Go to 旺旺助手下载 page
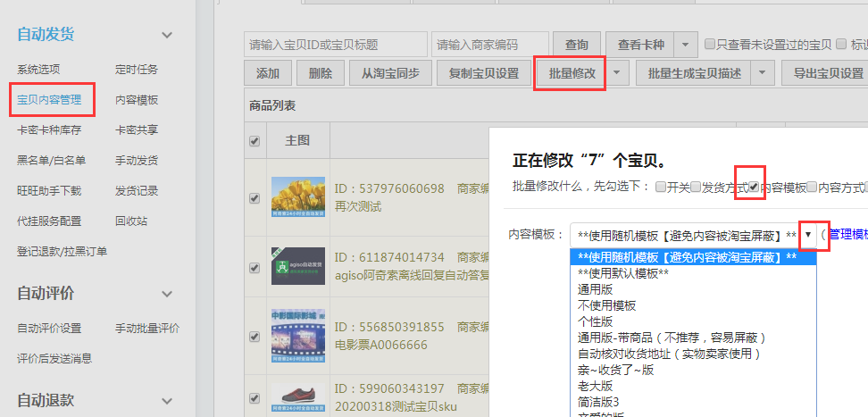Image resolution: width=868 pixels, height=417 pixels. tap(49, 191)
